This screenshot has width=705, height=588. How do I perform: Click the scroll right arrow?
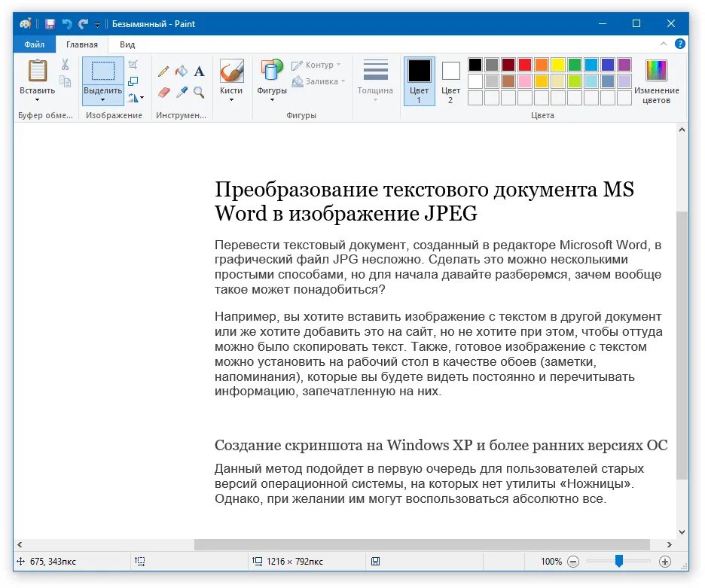[670, 544]
